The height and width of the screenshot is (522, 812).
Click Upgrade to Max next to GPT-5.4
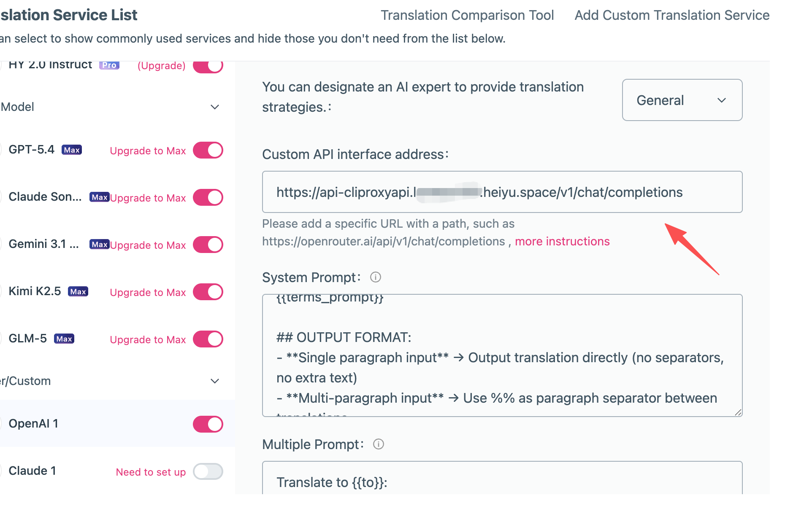[148, 151]
